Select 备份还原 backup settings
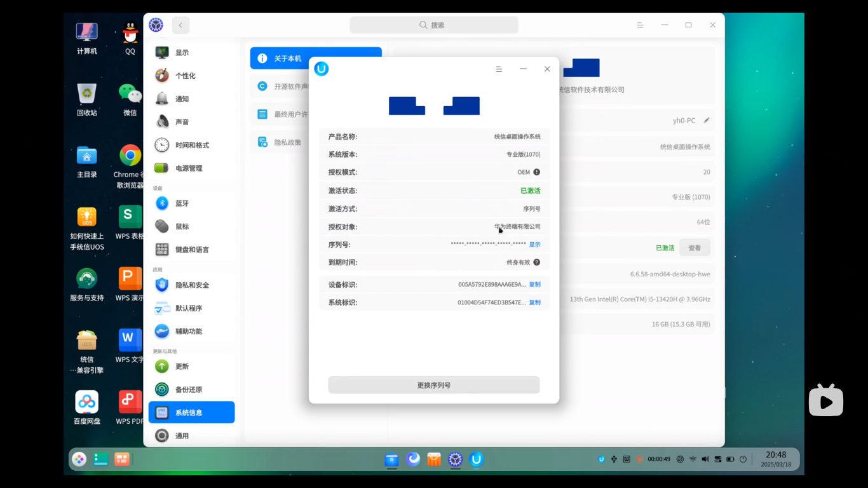This screenshot has height=488, width=868. (191, 390)
